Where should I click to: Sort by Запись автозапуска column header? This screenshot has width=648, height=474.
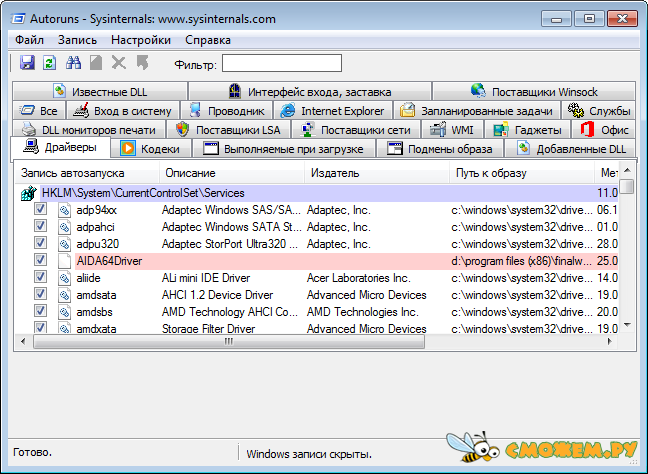click(x=87, y=173)
